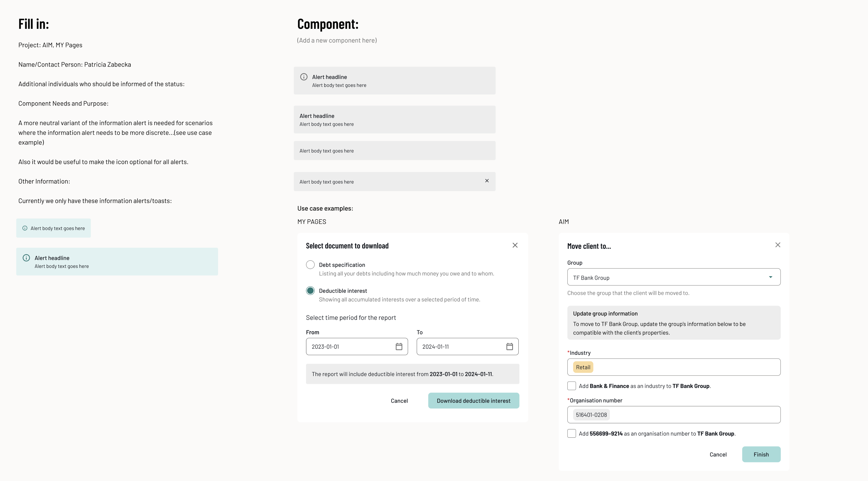Expand the TF Bank Group dropdown

tap(770, 277)
